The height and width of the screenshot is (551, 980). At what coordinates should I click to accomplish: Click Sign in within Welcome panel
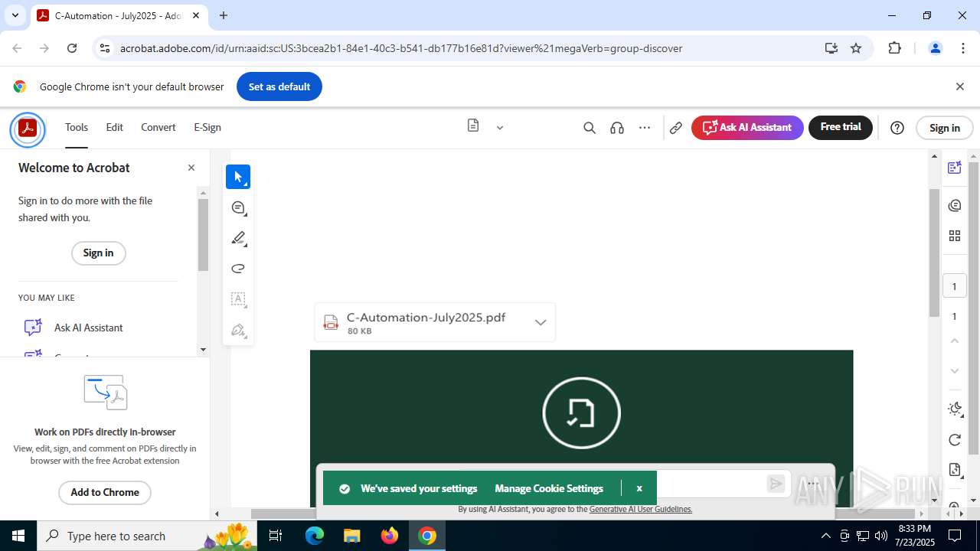98,253
